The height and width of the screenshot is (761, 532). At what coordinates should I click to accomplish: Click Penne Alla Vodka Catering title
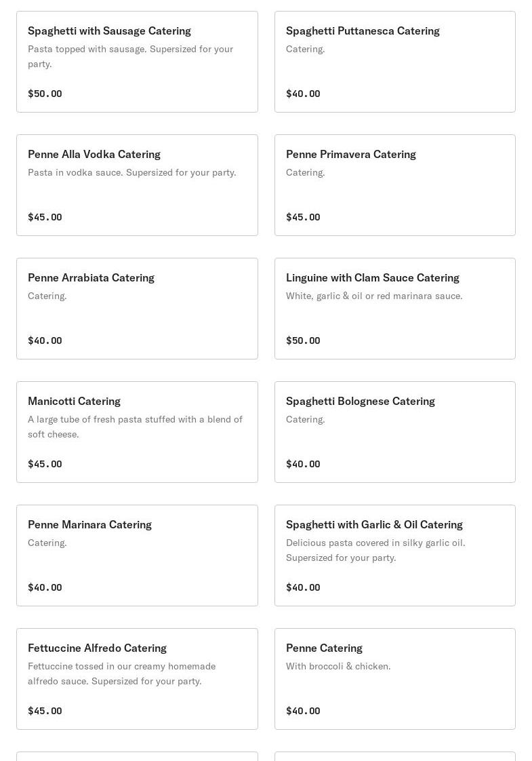[x=94, y=155]
